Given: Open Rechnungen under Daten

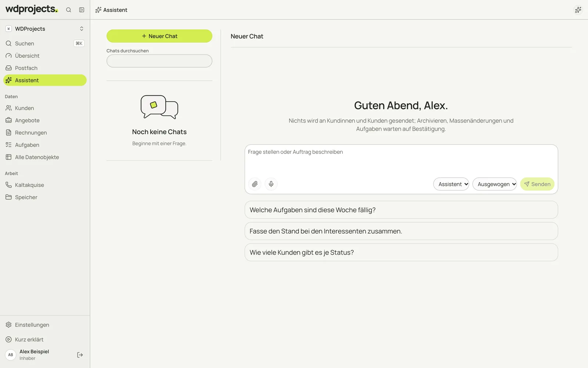Looking at the screenshot, I should click(x=45, y=132).
